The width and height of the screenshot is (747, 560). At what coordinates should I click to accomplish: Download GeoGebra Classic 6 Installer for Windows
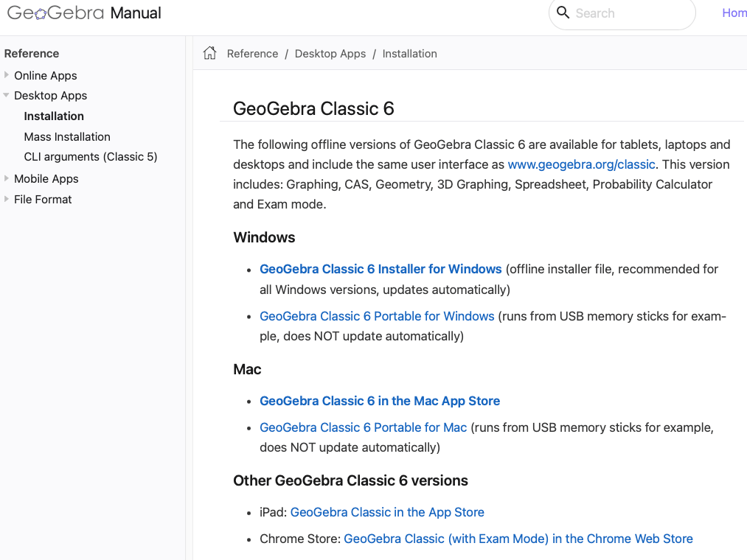pyautogui.click(x=381, y=269)
